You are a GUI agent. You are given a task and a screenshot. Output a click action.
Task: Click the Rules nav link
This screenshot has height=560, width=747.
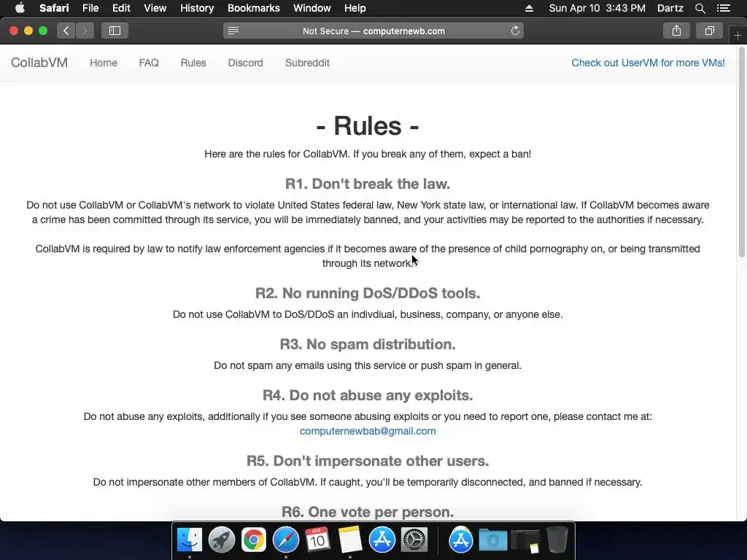[193, 63]
